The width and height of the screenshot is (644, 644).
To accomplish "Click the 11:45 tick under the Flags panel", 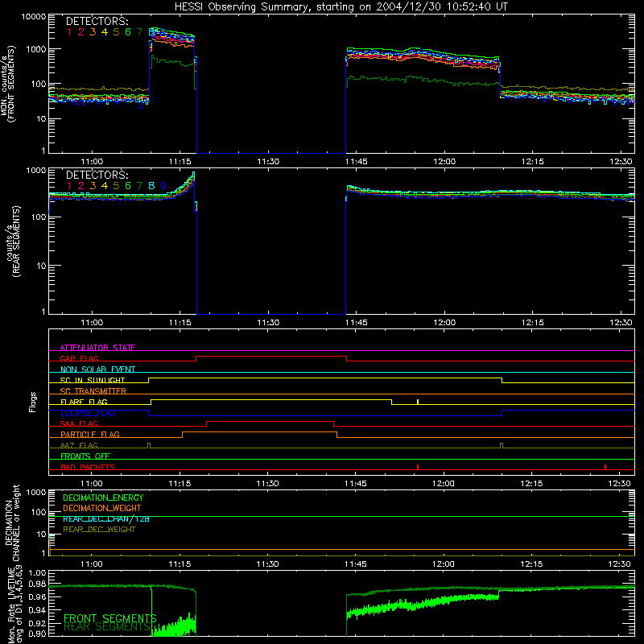I will (356, 484).
